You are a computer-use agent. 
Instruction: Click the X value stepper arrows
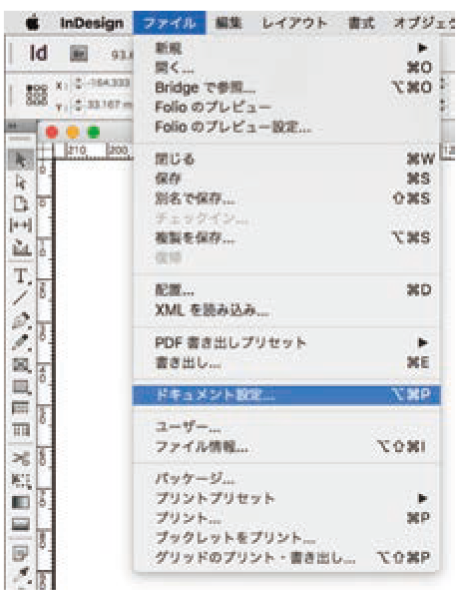[x=79, y=83]
